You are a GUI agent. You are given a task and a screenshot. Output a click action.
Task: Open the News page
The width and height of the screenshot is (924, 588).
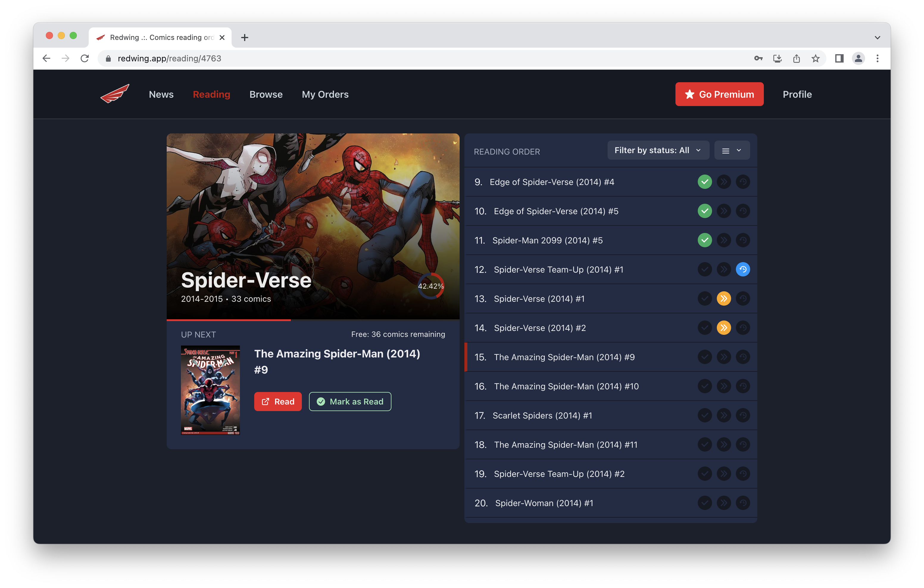161,94
